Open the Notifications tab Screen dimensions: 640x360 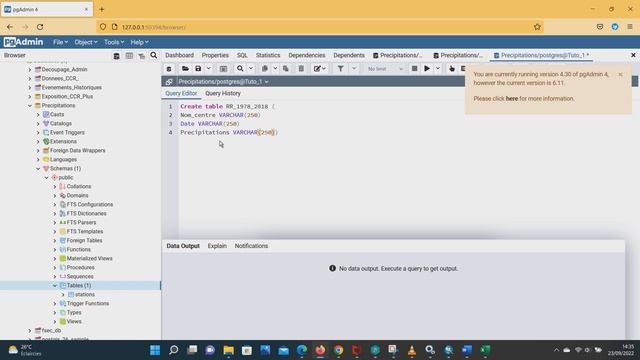251,246
